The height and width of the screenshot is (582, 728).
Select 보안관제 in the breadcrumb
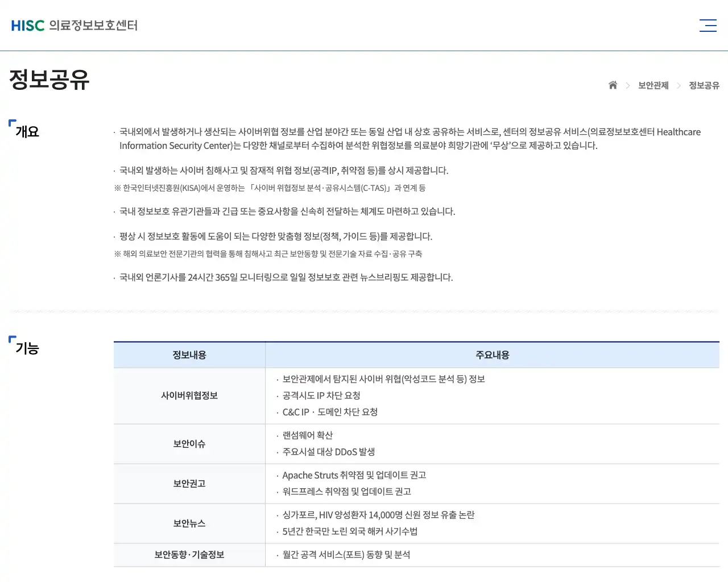coord(653,85)
